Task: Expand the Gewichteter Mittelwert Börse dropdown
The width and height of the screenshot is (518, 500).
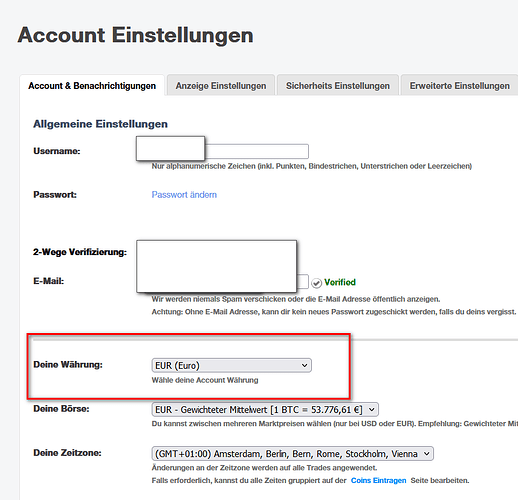Action: click(x=265, y=409)
